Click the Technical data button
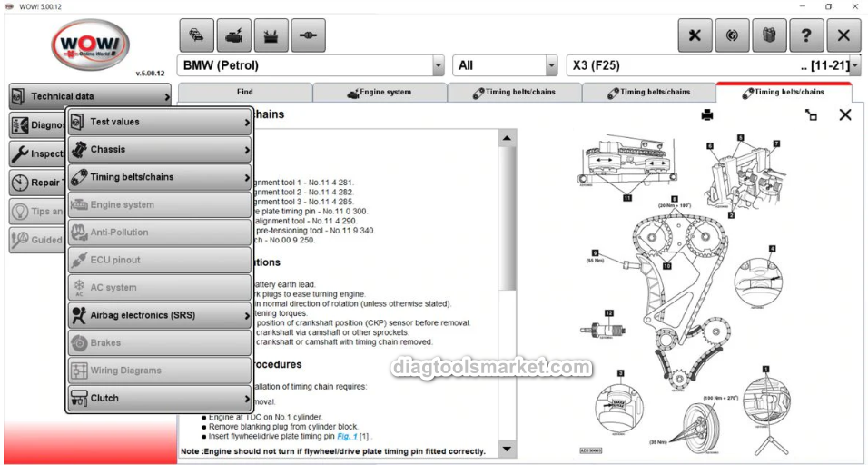Image resolution: width=868 pixels, height=465 pixels. [90, 96]
